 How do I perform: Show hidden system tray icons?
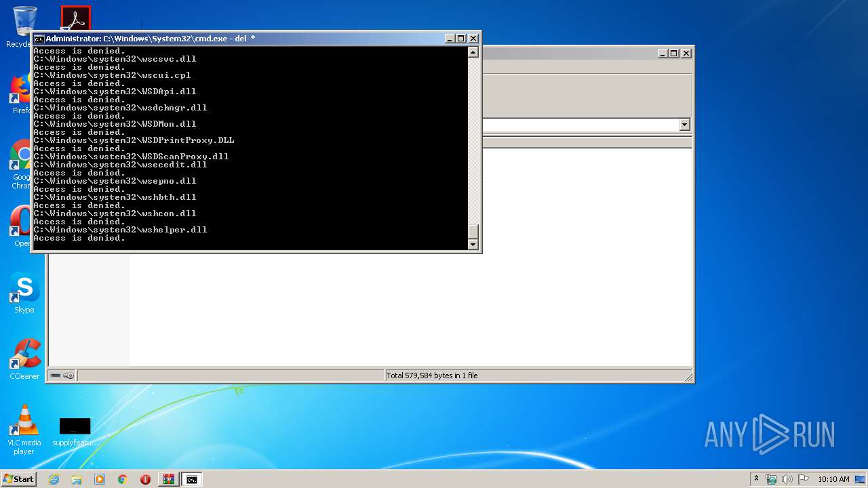757,479
